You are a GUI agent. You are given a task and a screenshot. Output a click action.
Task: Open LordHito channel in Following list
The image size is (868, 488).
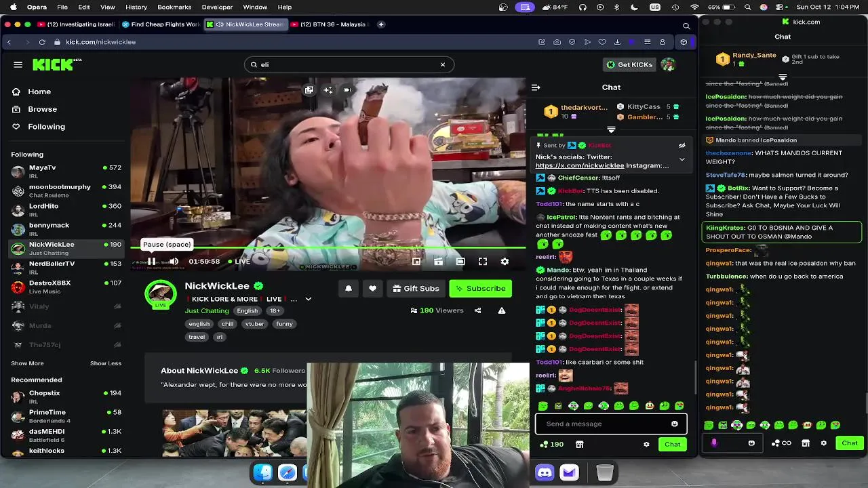66,209
